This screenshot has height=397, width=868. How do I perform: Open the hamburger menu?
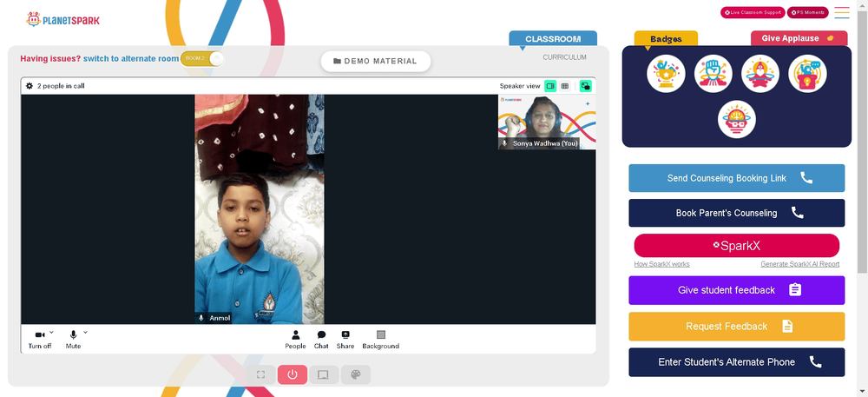841,12
